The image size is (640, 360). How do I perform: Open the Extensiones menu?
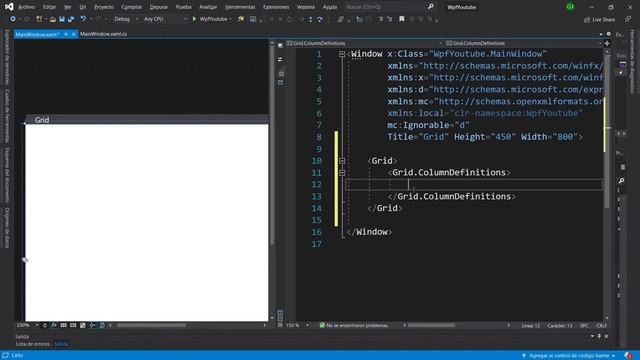click(276, 7)
